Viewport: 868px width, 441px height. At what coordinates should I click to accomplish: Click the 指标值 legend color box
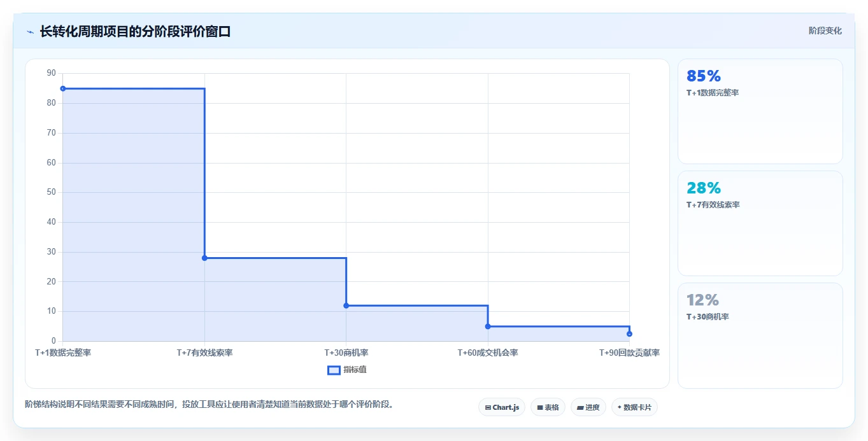coord(334,370)
